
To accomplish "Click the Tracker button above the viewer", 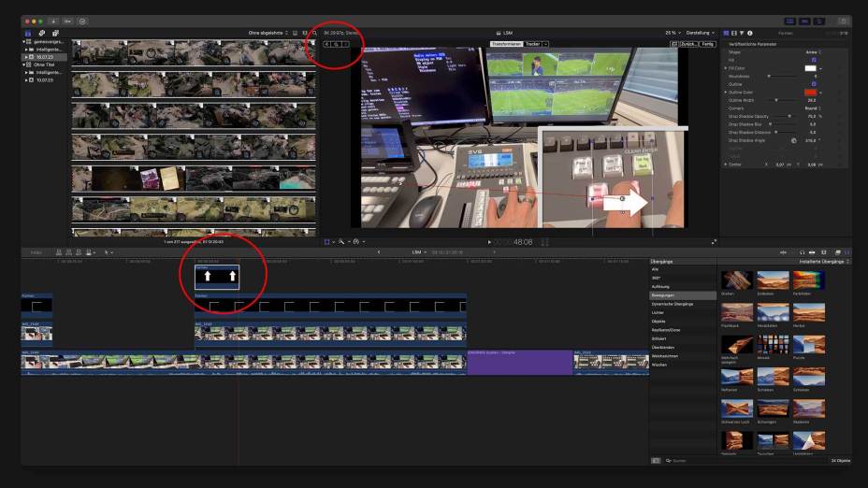I will click(532, 44).
